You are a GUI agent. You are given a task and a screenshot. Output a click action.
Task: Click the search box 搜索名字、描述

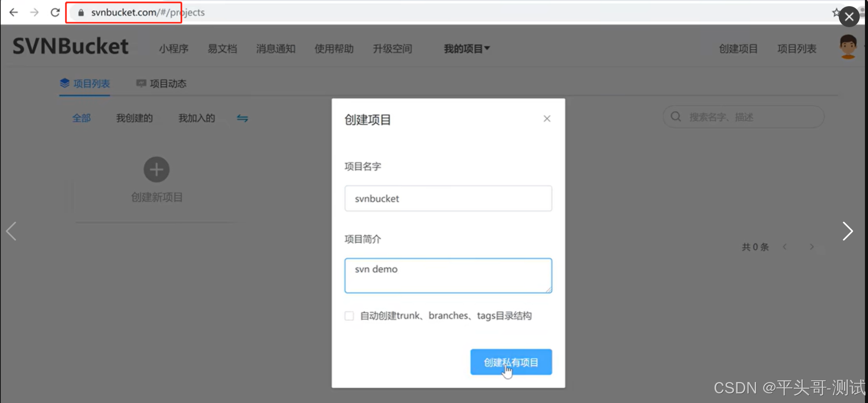tap(743, 117)
